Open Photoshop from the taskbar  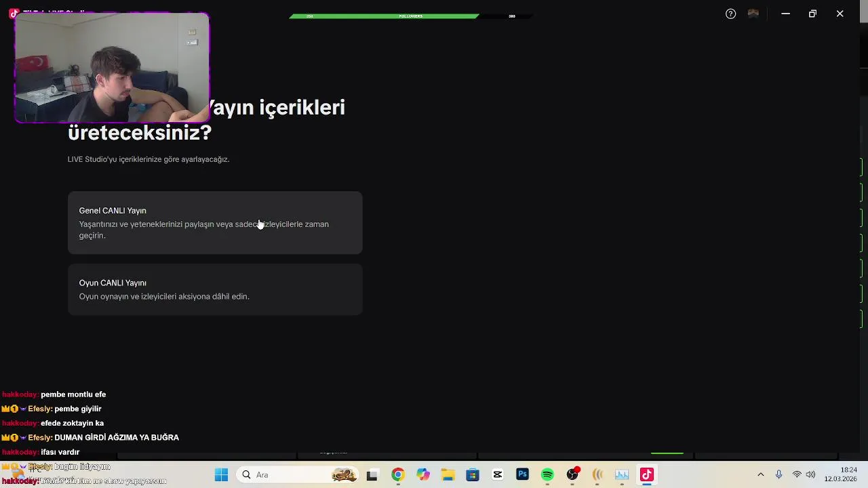tap(522, 474)
